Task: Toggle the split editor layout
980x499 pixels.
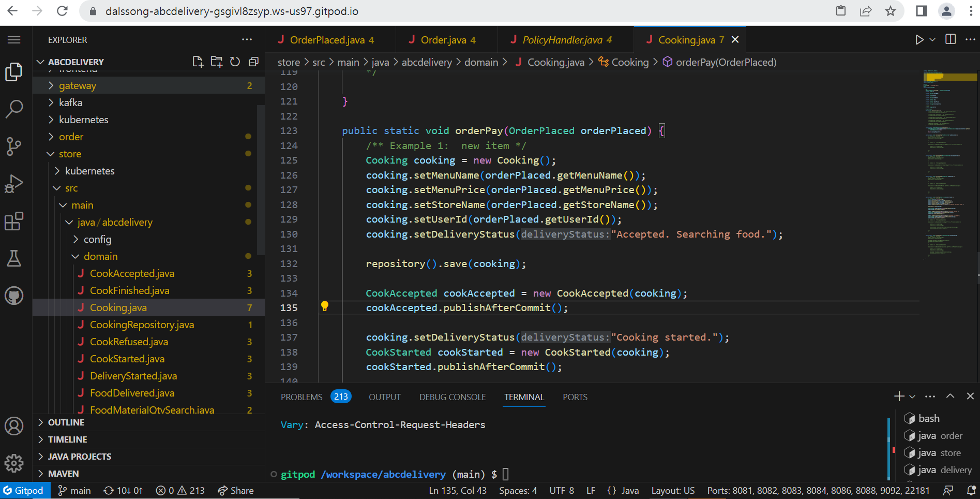Action: [949, 39]
